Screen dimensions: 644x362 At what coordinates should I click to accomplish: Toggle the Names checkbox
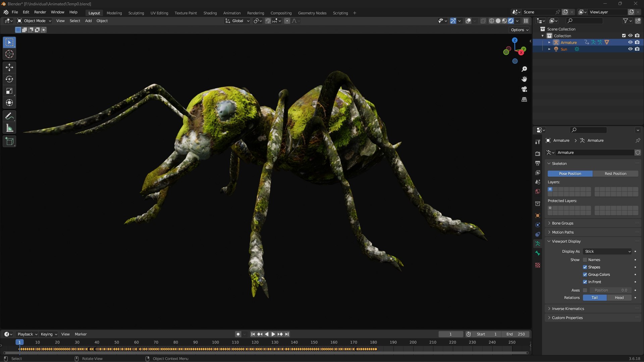point(585,260)
